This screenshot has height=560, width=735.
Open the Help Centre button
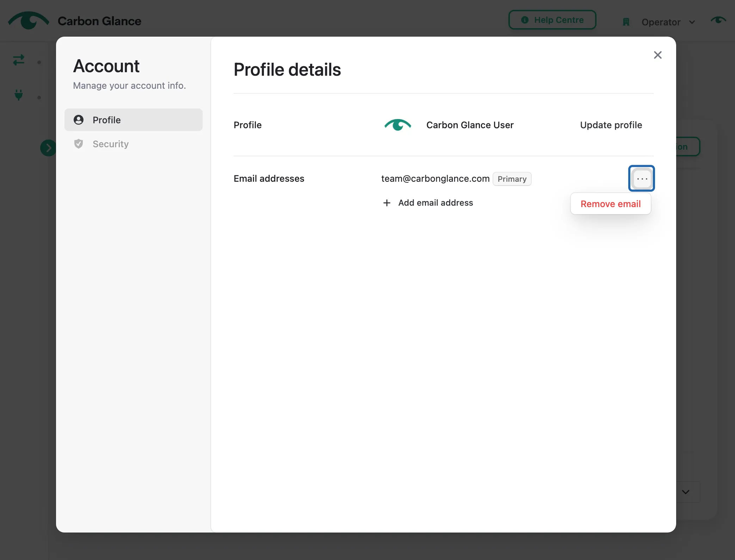click(x=552, y=20)
